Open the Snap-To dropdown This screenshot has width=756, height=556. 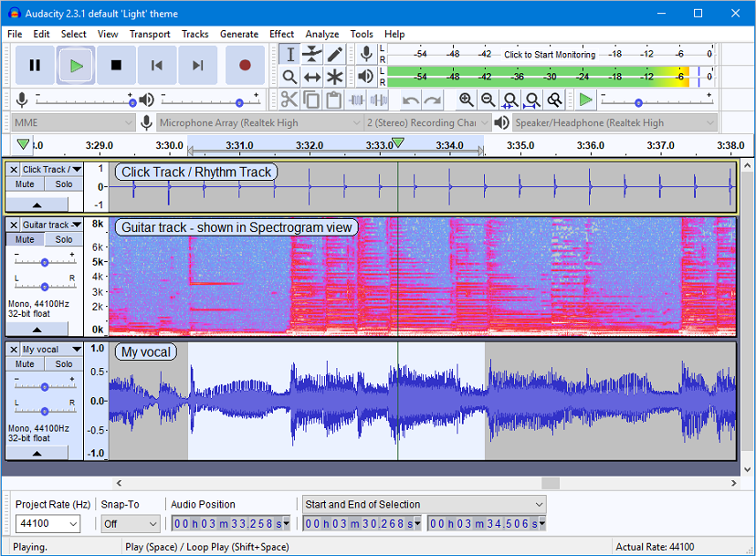[x=130, y=523]
